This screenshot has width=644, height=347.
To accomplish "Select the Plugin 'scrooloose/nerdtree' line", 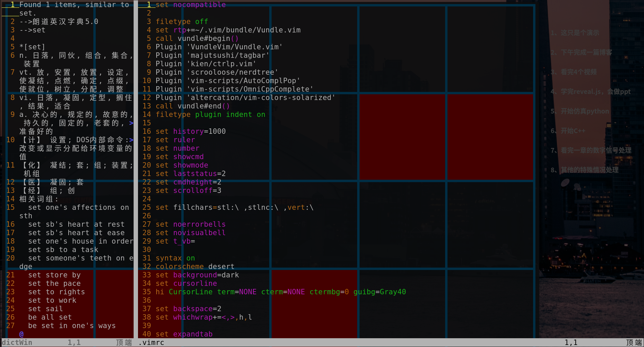I will click(x=217, y=72).
